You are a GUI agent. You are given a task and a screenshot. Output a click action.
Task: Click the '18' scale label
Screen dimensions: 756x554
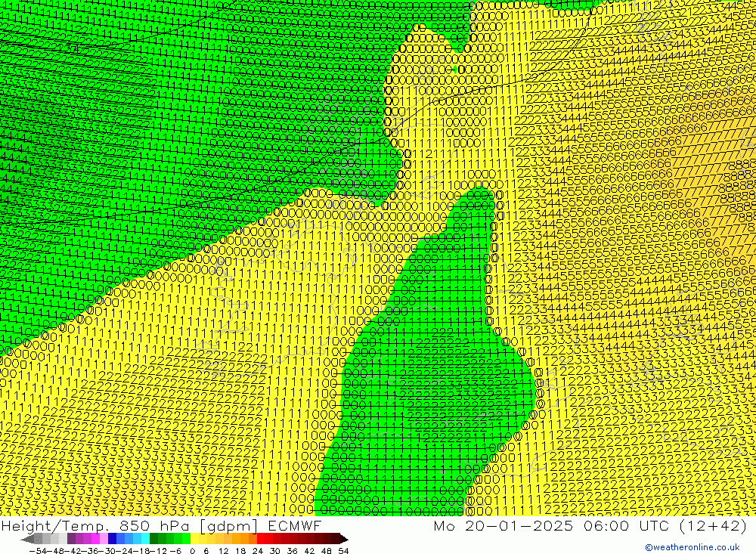coord(240,551)
